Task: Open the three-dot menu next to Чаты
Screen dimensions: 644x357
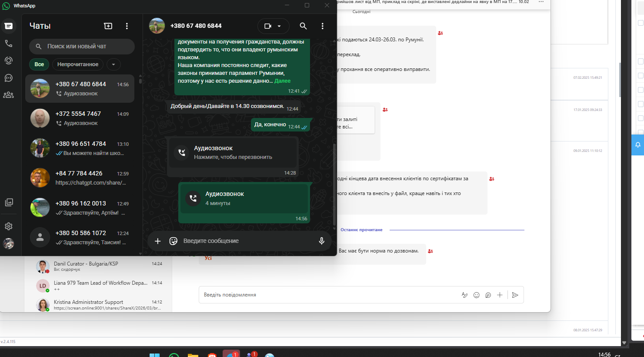Action: tap(127, 26)
